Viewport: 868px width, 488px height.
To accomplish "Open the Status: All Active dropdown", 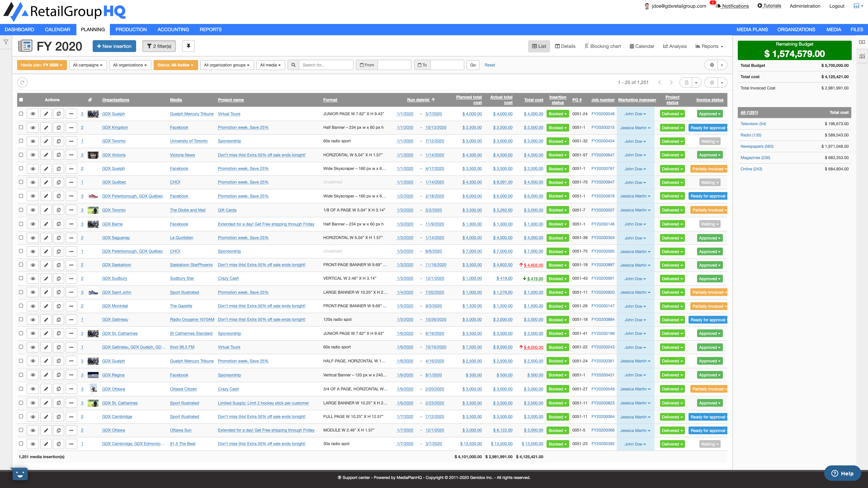I will [x=176, y=65].
